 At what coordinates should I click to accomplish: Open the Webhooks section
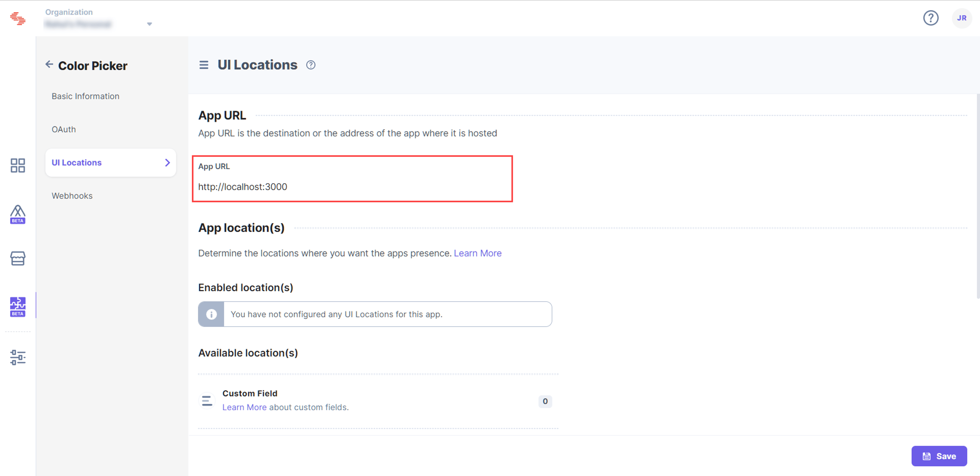click(x=72, y=196)
